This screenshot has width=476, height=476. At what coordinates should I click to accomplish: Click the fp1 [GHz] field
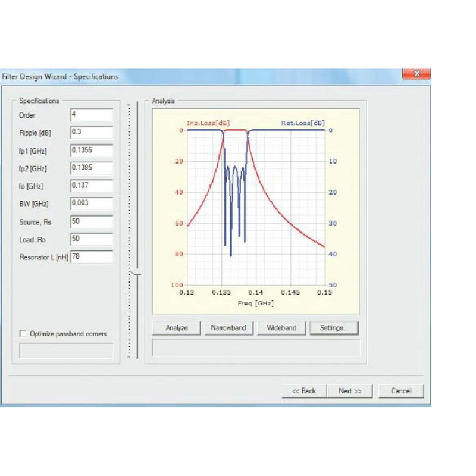pyautogui.click(x=92, y=151)
